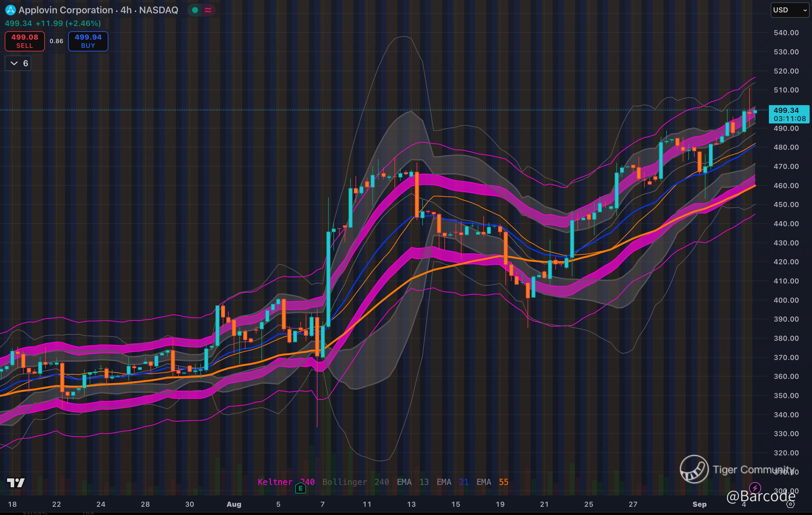Click the EMA 13 indicator label
This screenshot has height=515, width=812.
click(413, 482)
